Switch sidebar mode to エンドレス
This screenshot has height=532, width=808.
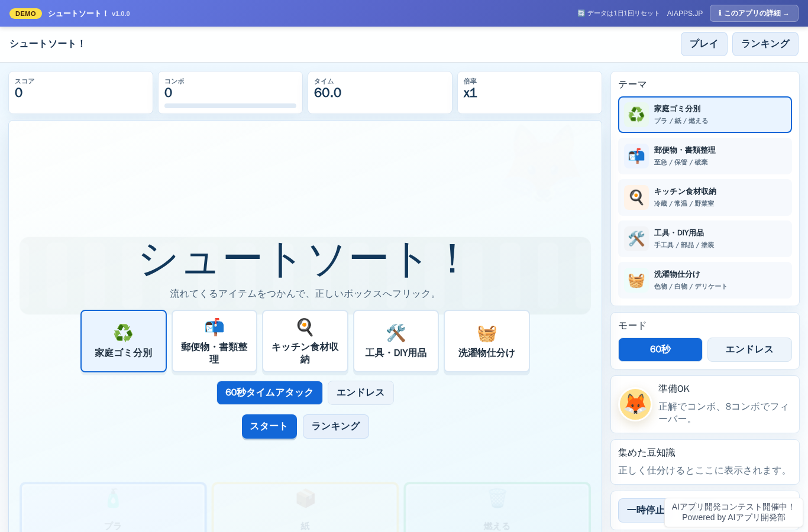[749, 349]
